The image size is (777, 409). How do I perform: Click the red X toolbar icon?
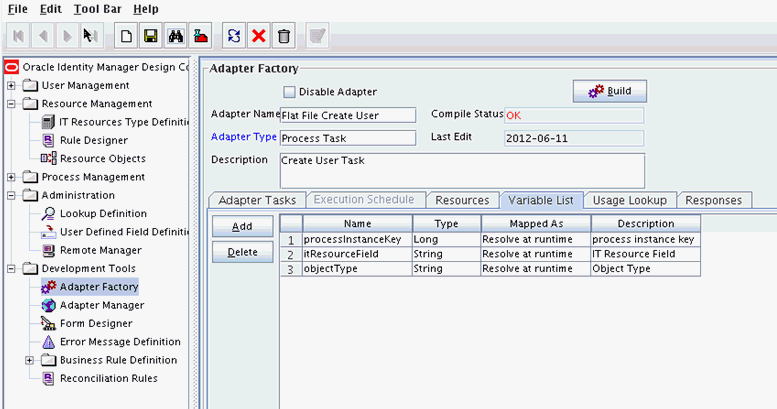pyautogui.click(x=259, y=36)
